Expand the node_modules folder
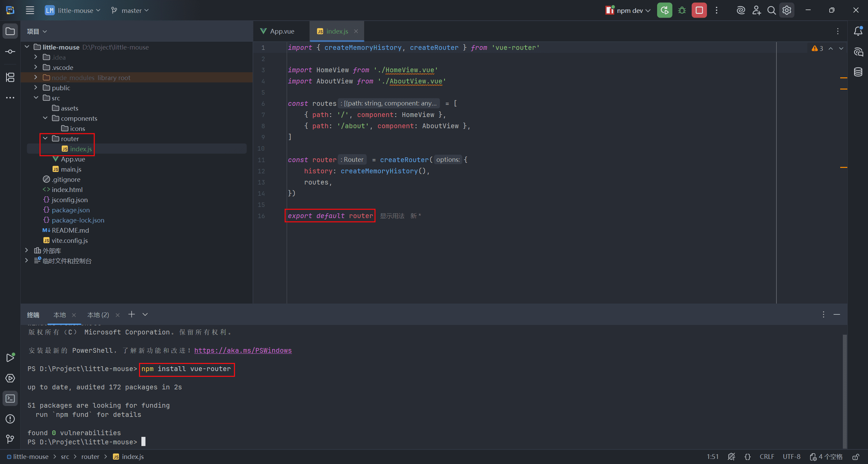 [36, 78]
